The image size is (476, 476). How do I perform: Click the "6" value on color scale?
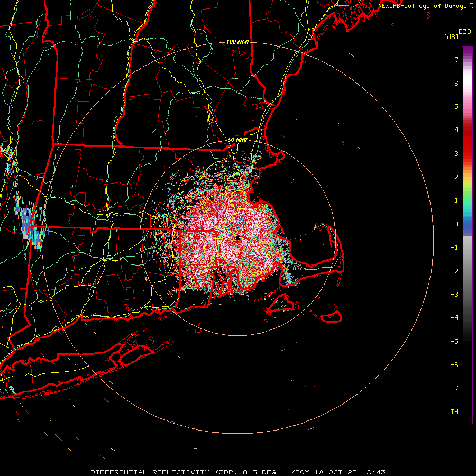pyautogui.click(x=456, y=83)
